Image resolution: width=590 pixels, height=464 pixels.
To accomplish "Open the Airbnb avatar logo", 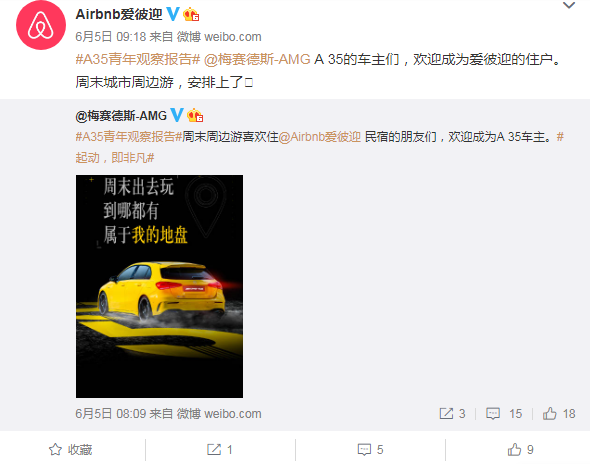I will pyautogui.click(x=41, y=25).
